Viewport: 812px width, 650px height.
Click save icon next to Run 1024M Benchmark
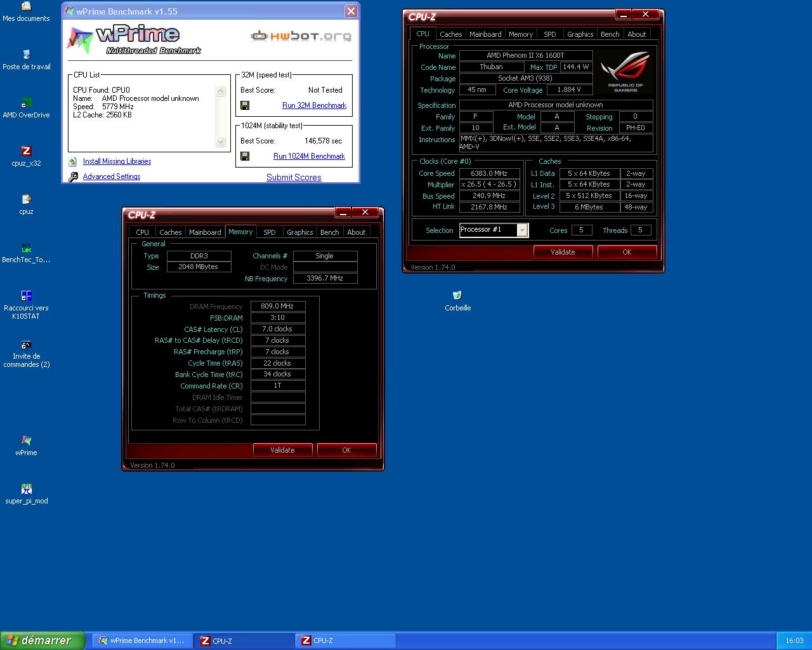click(245, 156)
